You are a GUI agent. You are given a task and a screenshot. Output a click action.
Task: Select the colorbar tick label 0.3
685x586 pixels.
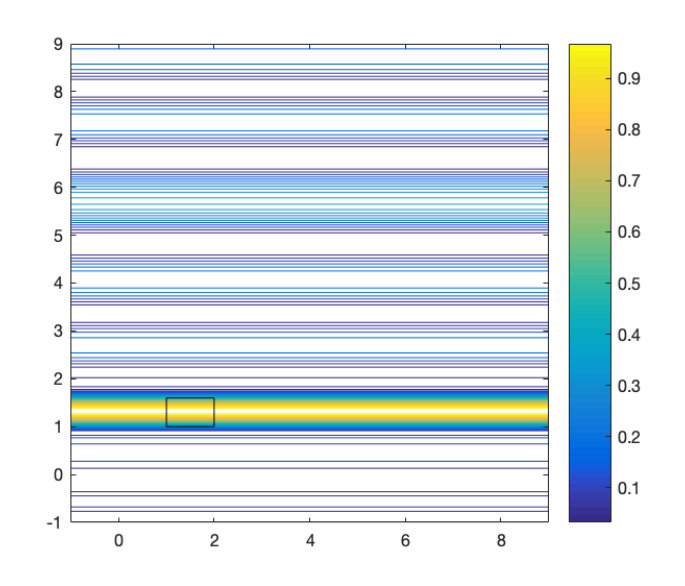coord(629,386)
